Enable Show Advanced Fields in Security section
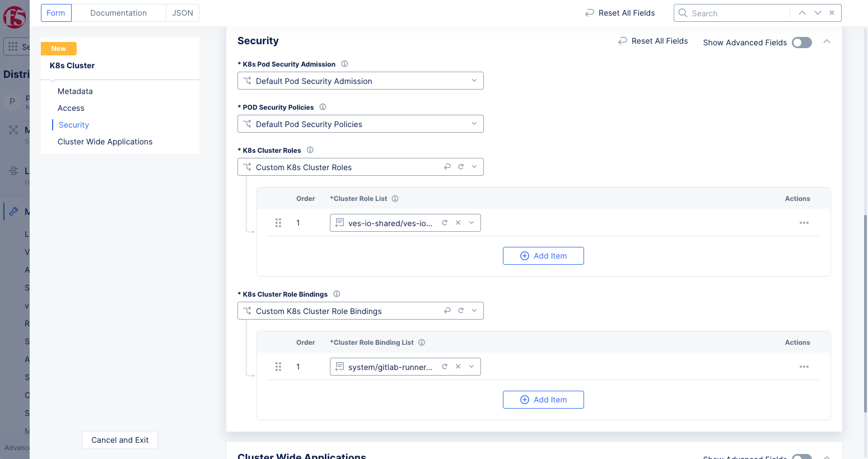Viewport: 868px width, 459px height. tap(801, 43)
